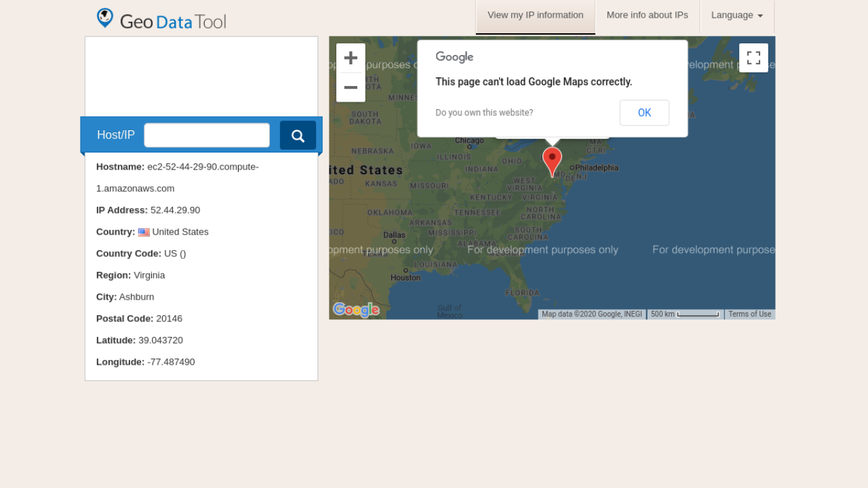Click the Geo Data Tool logo
The height and width of the screenshot is (488, 868).
pos(161,20)
